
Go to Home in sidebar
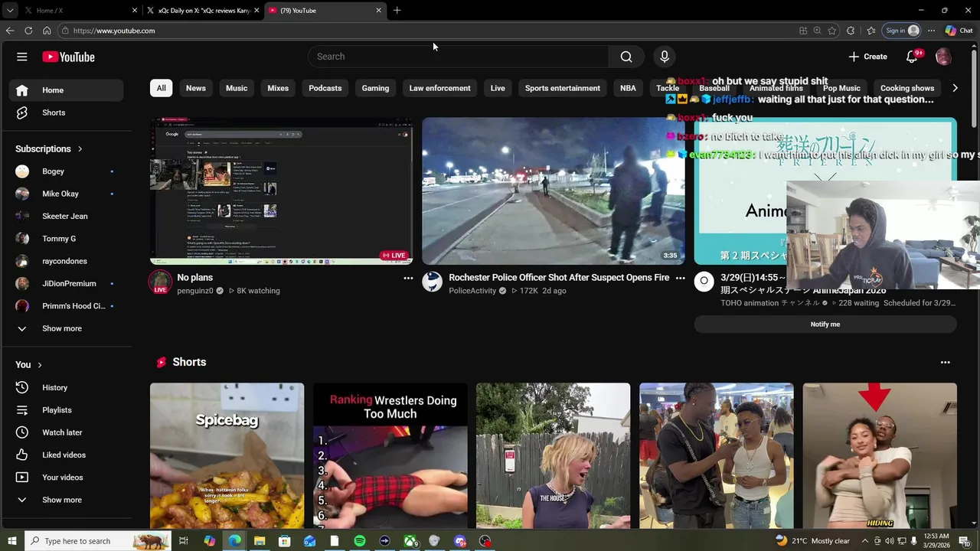click(x=66, y=90)
